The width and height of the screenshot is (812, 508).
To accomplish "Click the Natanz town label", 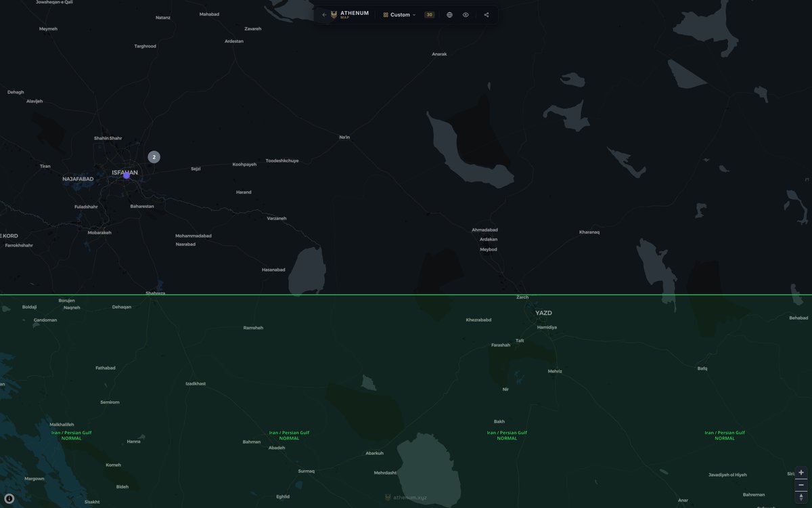I will point(163,17).
